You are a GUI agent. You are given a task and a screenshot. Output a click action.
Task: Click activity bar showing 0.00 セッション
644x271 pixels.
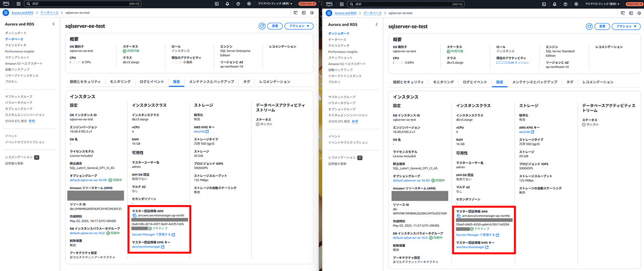[x=502, y=62]
